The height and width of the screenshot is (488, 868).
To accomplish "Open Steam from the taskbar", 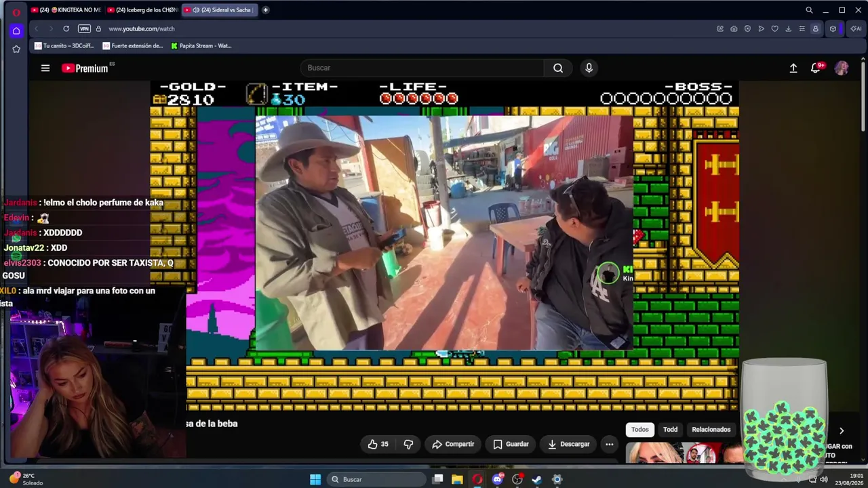I will coord(536,479).
